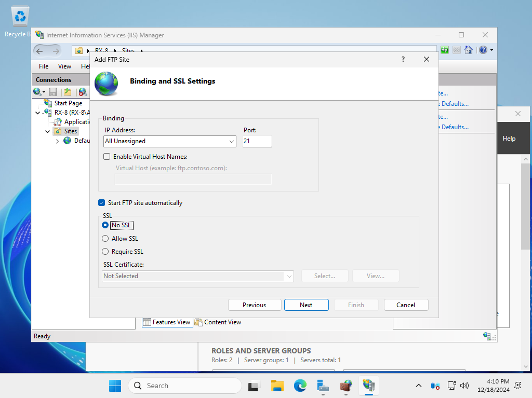This screenshot has width=532, height=398.
Task: Click the taskbar Search box
Action: tap(185, 386)
